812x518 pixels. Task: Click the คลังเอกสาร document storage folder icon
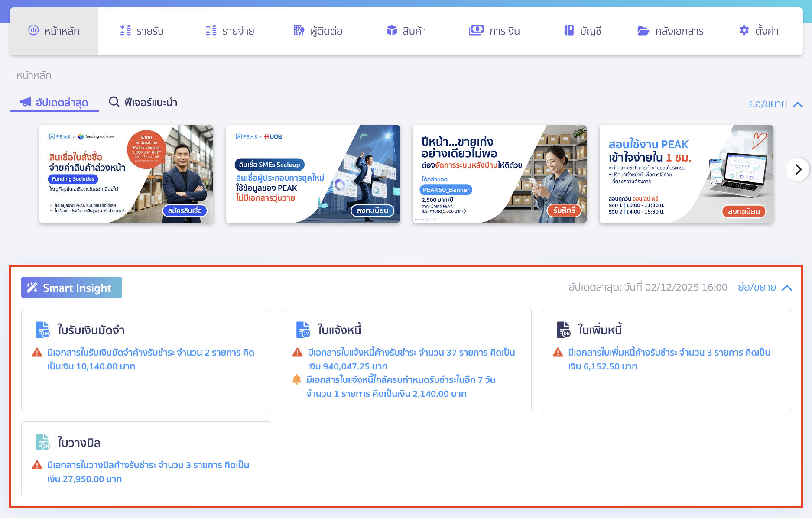pos(644,30)
